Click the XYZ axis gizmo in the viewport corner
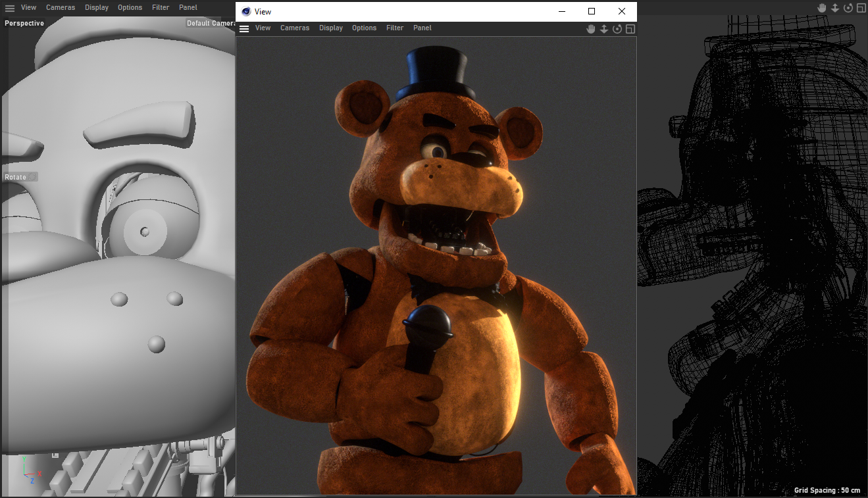Image resolution: width=868 pixels, height=498 pixels. pyautogui.click(x=31, y=470)
